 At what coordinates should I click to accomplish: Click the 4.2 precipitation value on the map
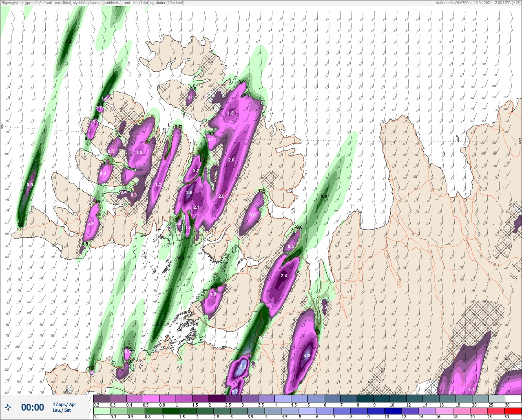(x=307, y=356)
